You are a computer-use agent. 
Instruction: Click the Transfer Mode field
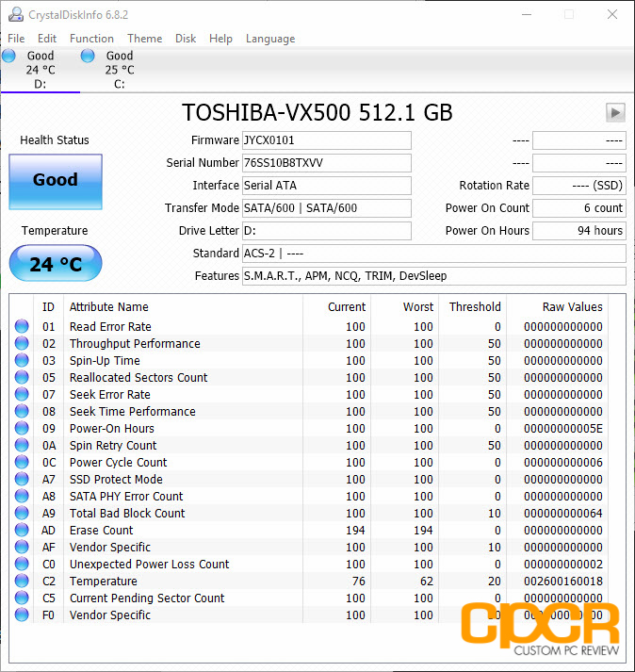327,208
